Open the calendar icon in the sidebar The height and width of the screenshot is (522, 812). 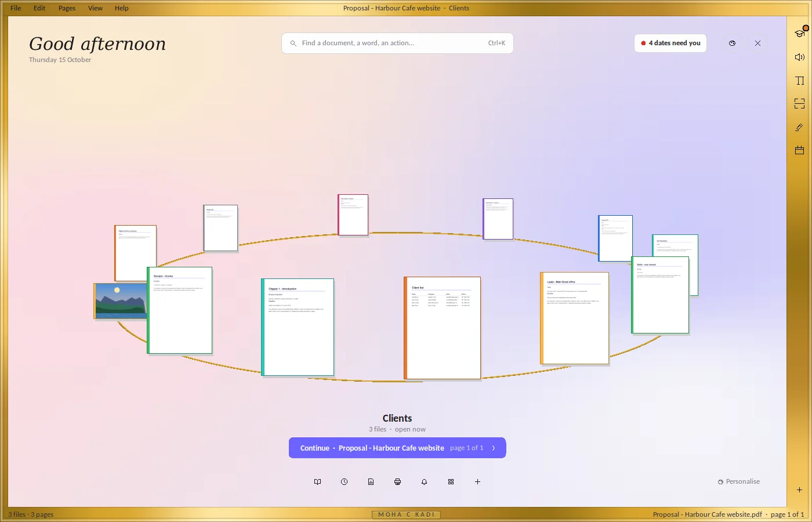pyautogui.click(x=800, y=150)
